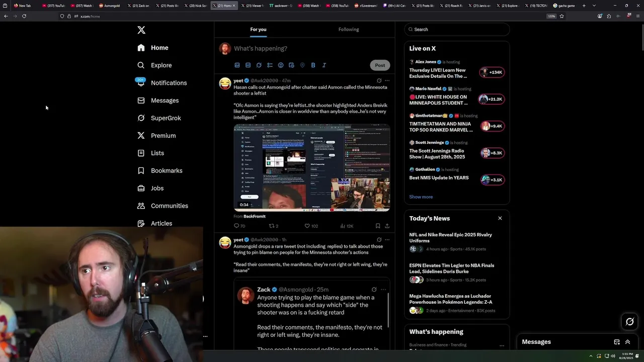Click the Search field on X

[x=457, y=29]
